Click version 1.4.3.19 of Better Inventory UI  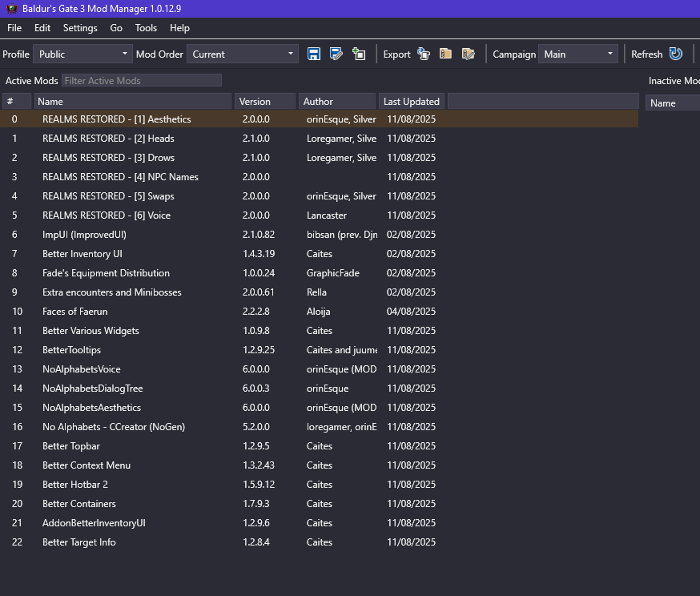tap(259, 254)
